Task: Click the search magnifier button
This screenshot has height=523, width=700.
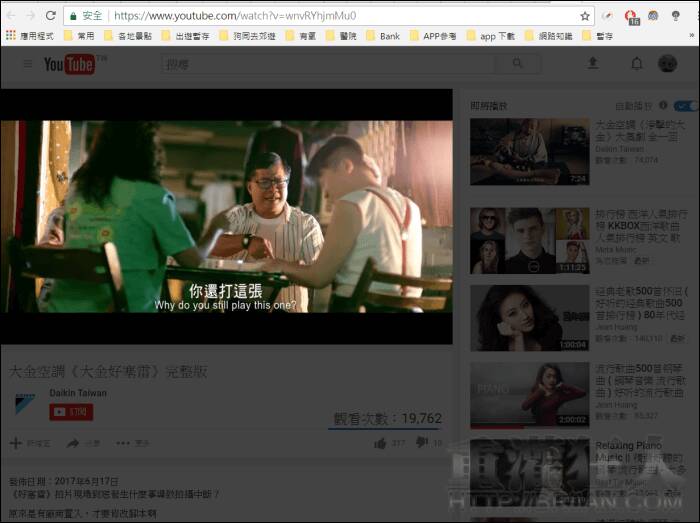Action: pos(517,63)
